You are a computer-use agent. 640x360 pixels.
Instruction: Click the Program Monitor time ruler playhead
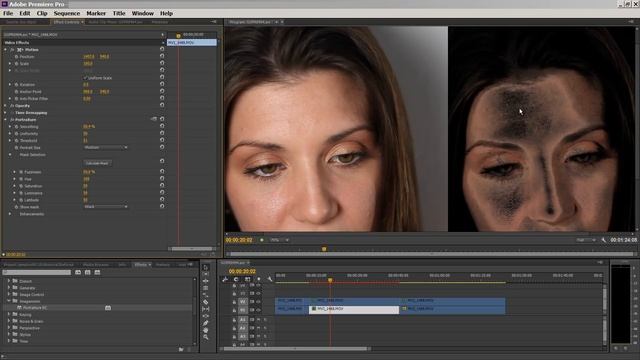pos(324,249)
